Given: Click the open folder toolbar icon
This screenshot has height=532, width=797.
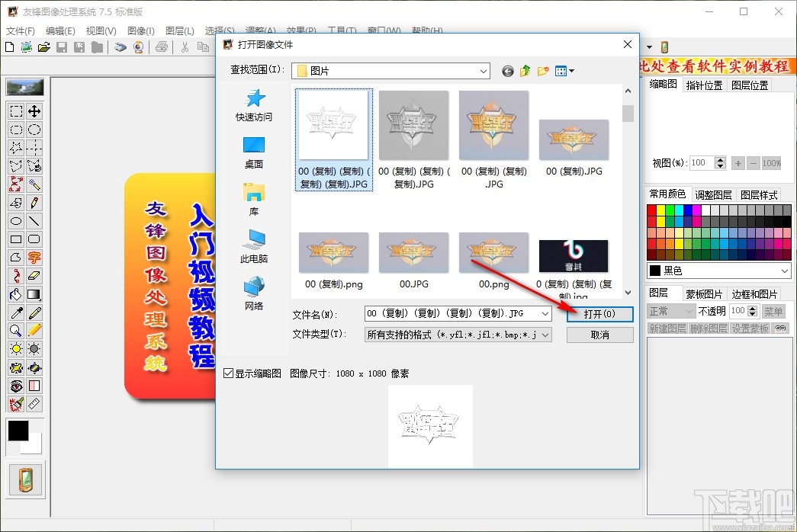Looking at the screenshot, I should point(44,47).
